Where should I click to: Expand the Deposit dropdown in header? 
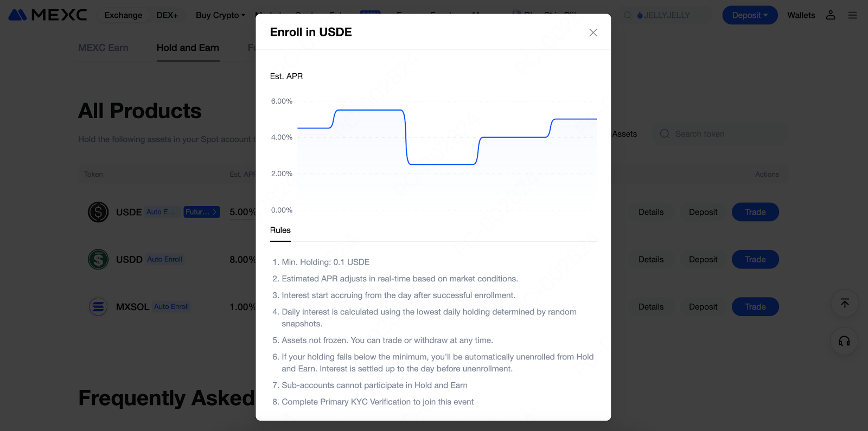tap(750, 15)
